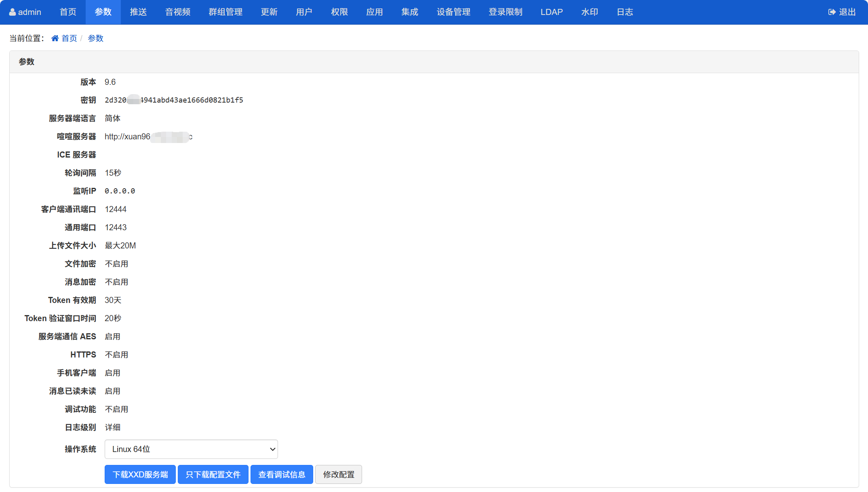Go to 群组管理 tab
The width and height of the screenshot is (868, 492).
pyautogui.click(x=225, y=12)
